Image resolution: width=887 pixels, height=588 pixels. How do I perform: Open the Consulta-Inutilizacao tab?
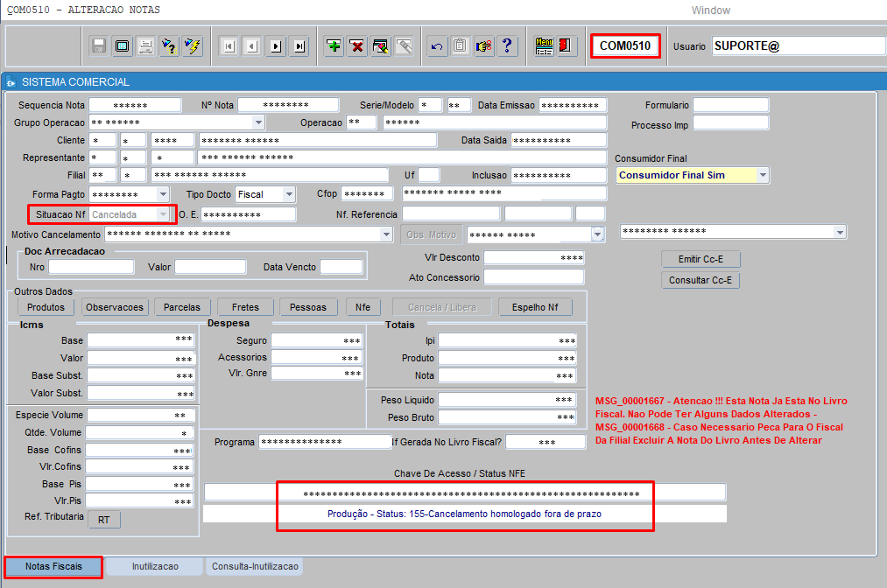click(255, 567)
